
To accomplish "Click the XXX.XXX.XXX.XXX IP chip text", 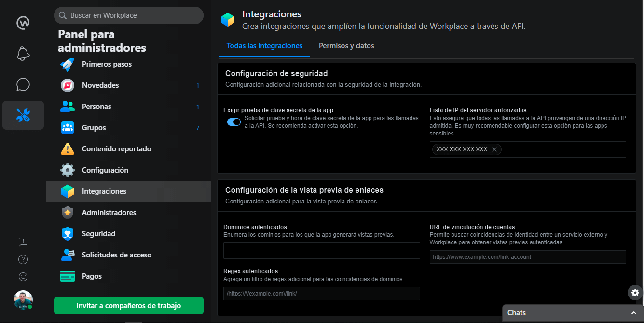I will [x=462, y=149].
